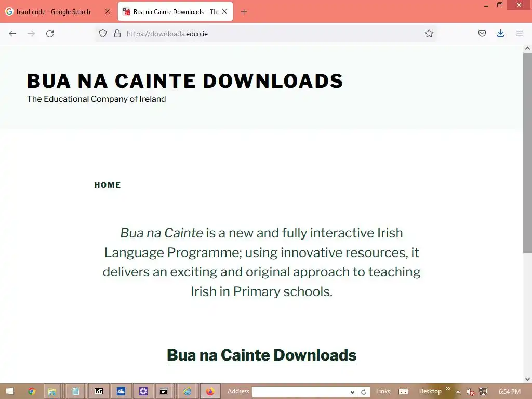Click the vertical scrollbar thumb

[x=527, y=153]
